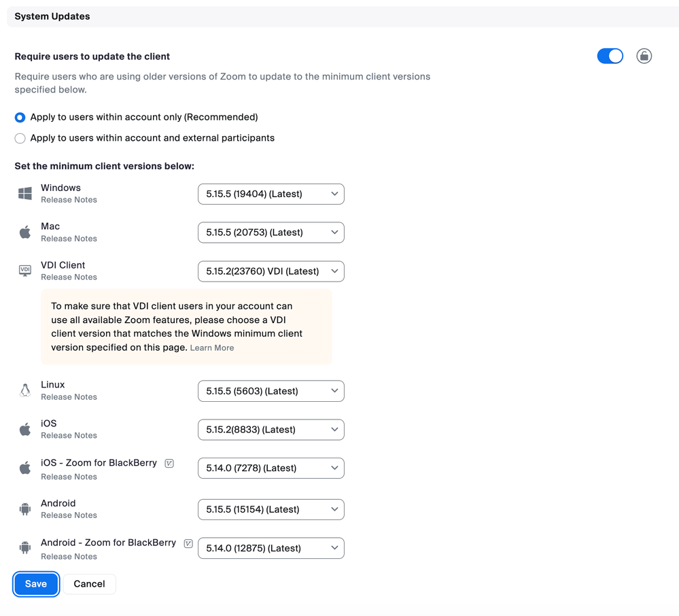Select Apply to users within account only
Viewport: 679px width, 616px height.
(x=20, y=118)
